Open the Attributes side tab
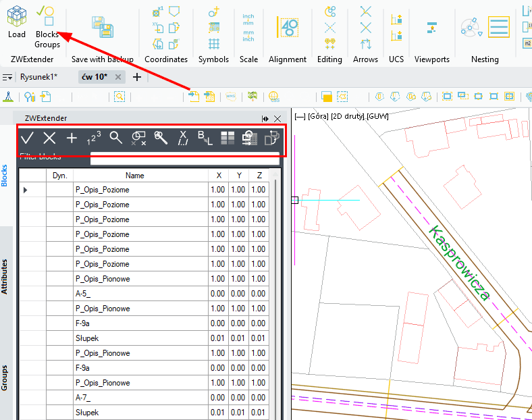 [x=5, y=277]
